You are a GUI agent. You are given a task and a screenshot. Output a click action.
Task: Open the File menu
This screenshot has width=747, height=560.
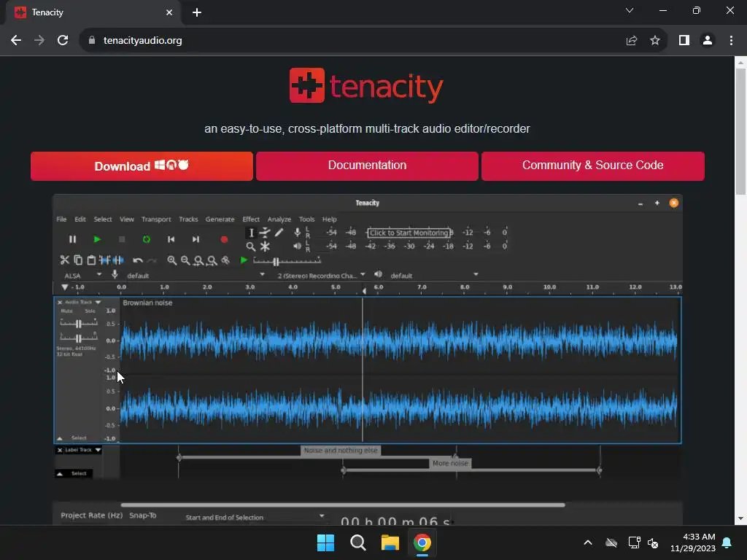[x=61, y=219]
